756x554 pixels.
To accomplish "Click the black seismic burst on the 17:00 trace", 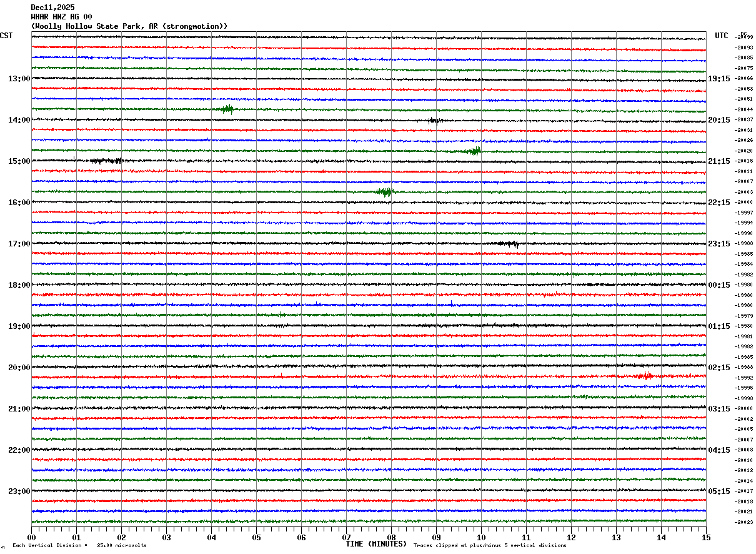I will point(507,244).
